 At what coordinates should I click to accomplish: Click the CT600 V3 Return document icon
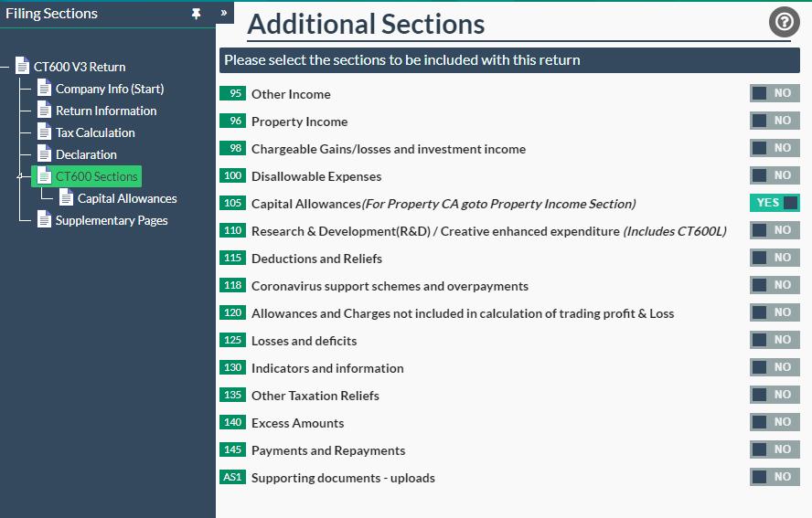pos(23,67)
